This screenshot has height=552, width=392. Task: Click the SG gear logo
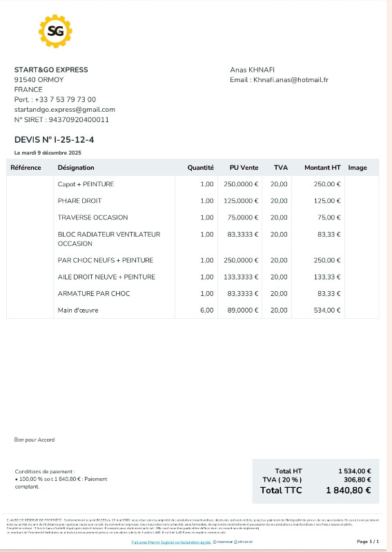(x=55, y=31)
